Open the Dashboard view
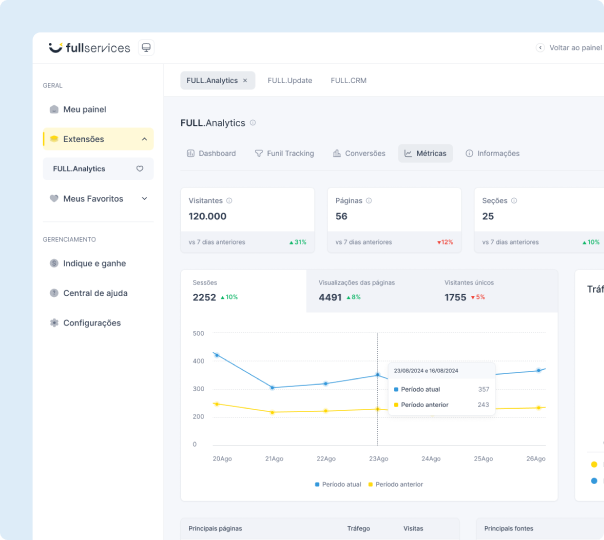 point(212,153)
